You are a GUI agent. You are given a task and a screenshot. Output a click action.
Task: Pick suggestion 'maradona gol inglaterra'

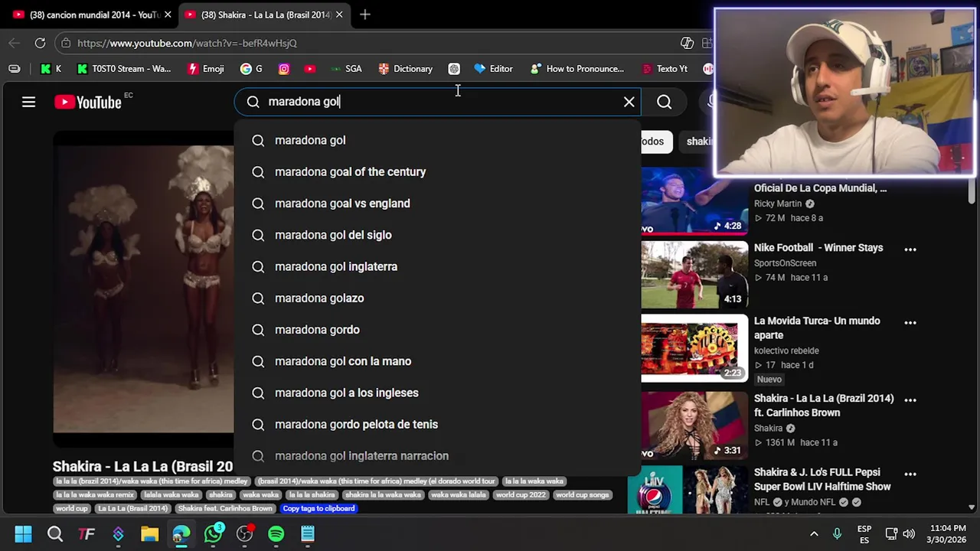click(437, 266)
